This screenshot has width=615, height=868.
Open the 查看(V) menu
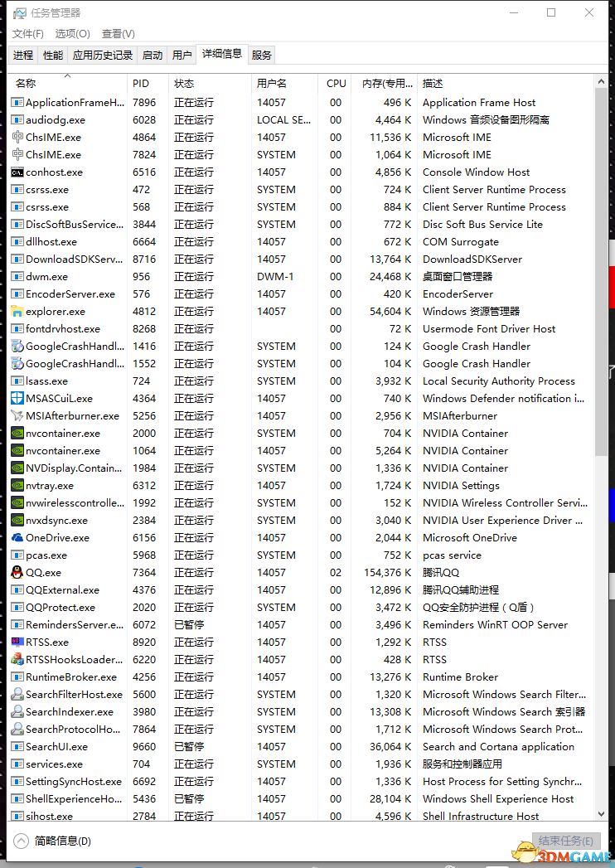pyautogui.click(x=118, y=34)
